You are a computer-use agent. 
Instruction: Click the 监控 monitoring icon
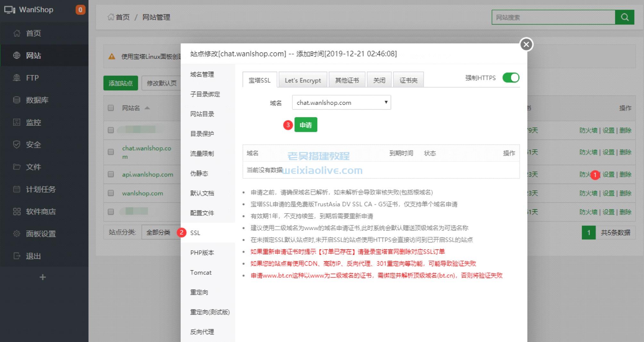pos(17,123)
